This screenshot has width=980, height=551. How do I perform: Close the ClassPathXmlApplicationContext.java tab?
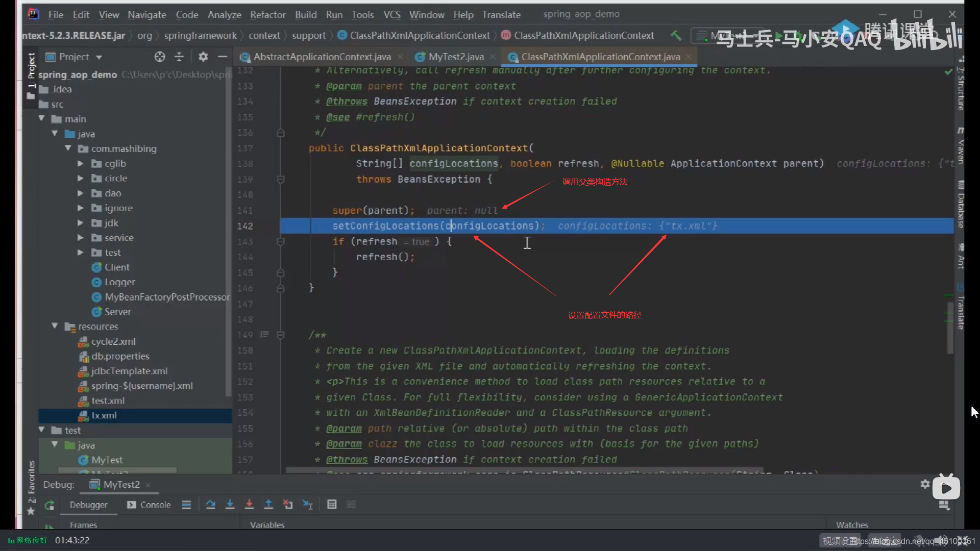click(x=689, y=57)
